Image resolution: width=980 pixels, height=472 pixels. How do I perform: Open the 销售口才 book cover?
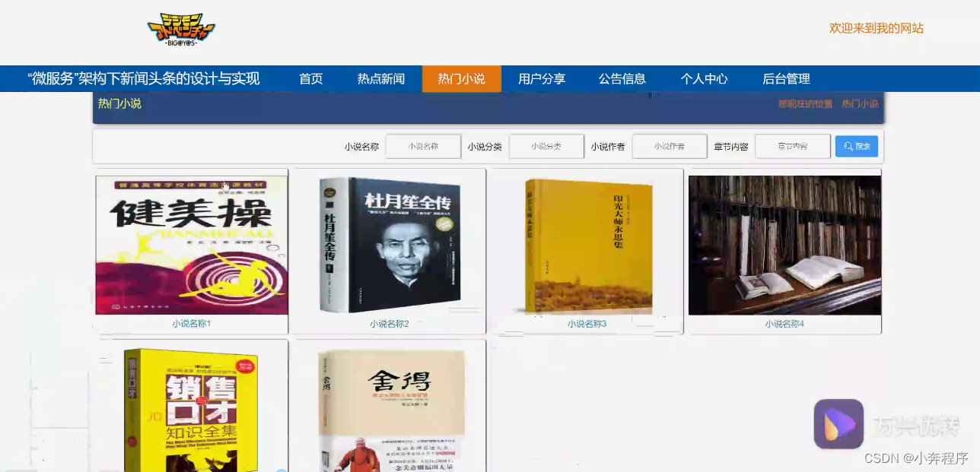(x=191, y=409)
